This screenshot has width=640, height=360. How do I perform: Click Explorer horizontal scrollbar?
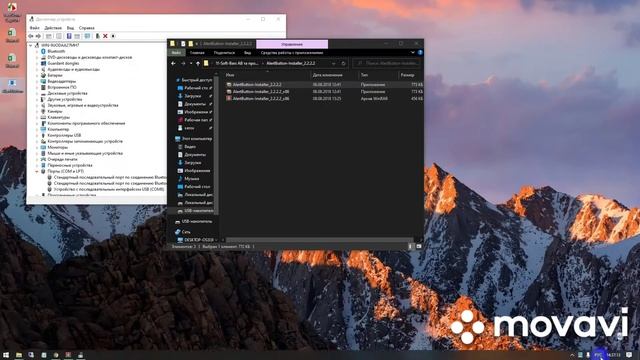[320, 240]
